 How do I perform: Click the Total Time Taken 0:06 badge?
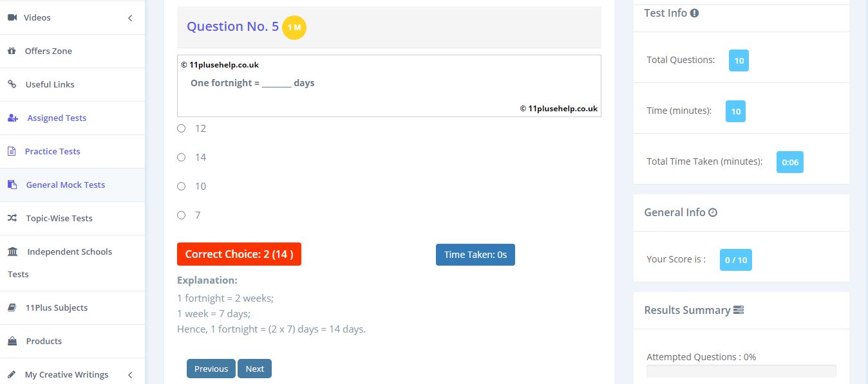790,162
